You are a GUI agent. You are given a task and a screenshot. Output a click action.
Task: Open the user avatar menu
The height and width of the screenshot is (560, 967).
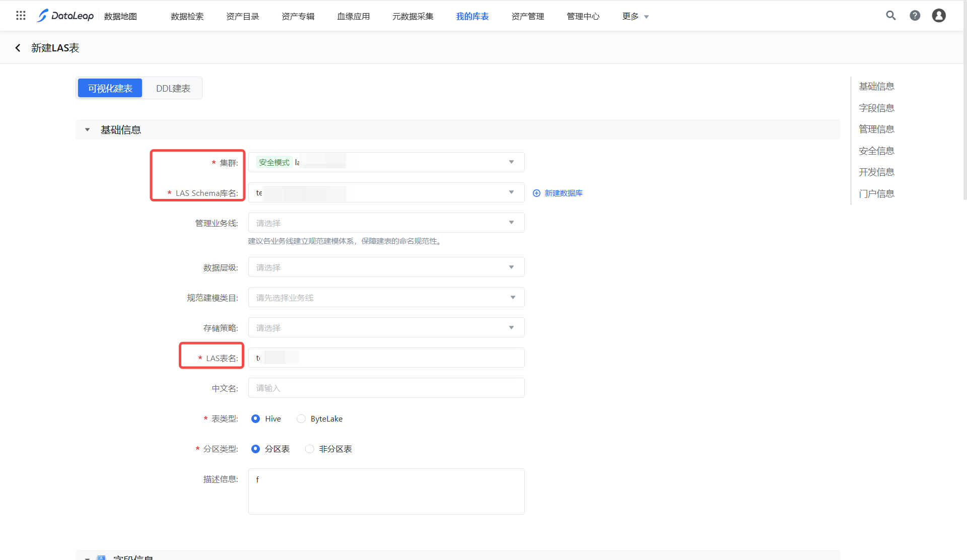938,16
